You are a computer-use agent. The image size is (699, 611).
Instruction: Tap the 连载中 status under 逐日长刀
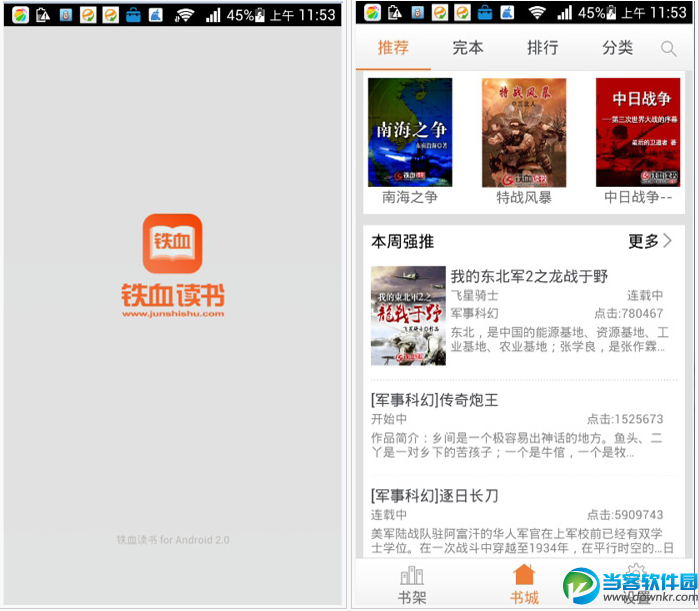389,515
